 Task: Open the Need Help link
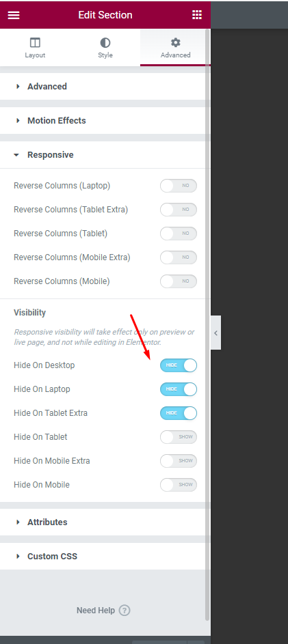pos(96,611)
